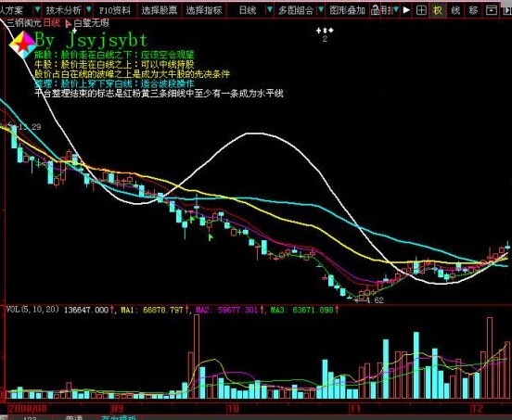
Task: Expand the dropdown arrow right of the padlock
Action: [396, 10]
